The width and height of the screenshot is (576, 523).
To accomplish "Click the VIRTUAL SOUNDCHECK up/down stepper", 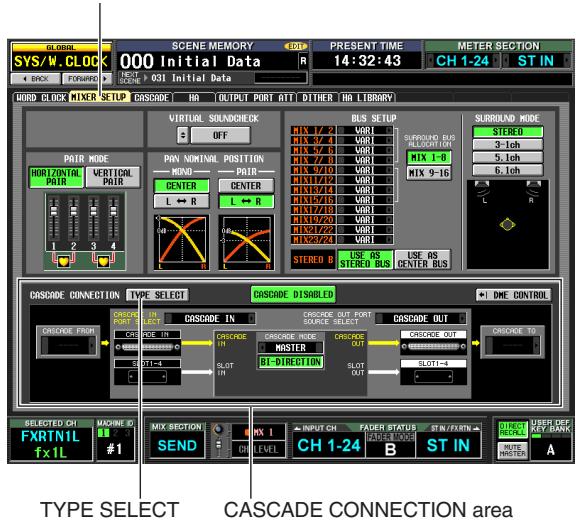I will pyautogui.click(x=183, y=135).
